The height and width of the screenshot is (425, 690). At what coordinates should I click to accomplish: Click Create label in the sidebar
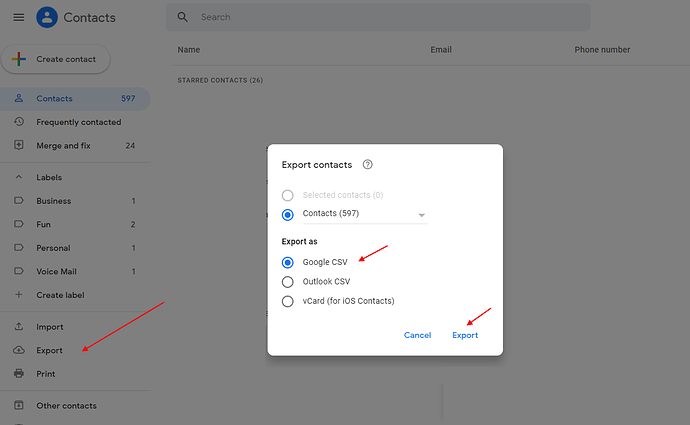[75, 295]
